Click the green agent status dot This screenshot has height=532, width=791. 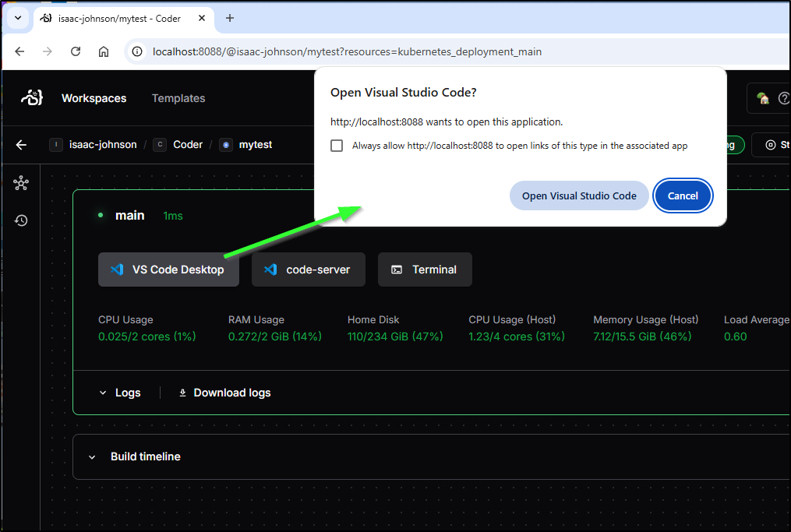[x=101, y=215]
